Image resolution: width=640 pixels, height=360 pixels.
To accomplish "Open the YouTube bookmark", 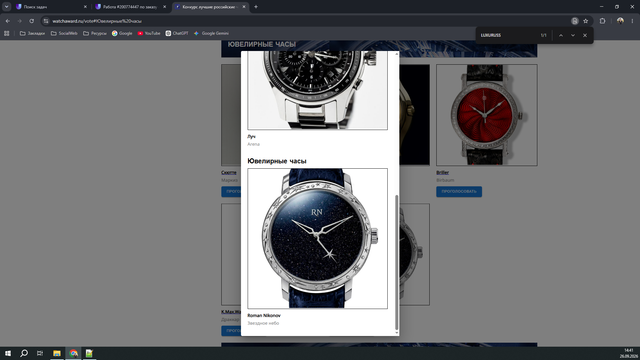I will 149,33.
